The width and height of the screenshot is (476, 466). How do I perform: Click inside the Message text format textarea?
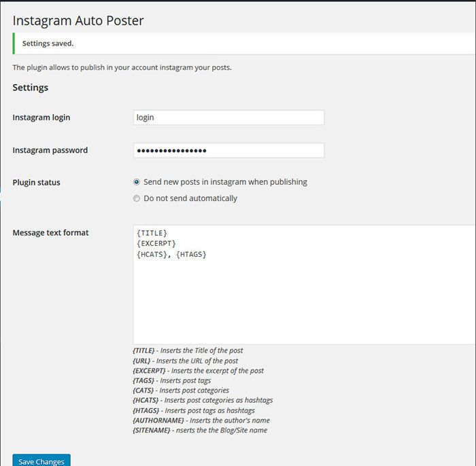[304, 285]
